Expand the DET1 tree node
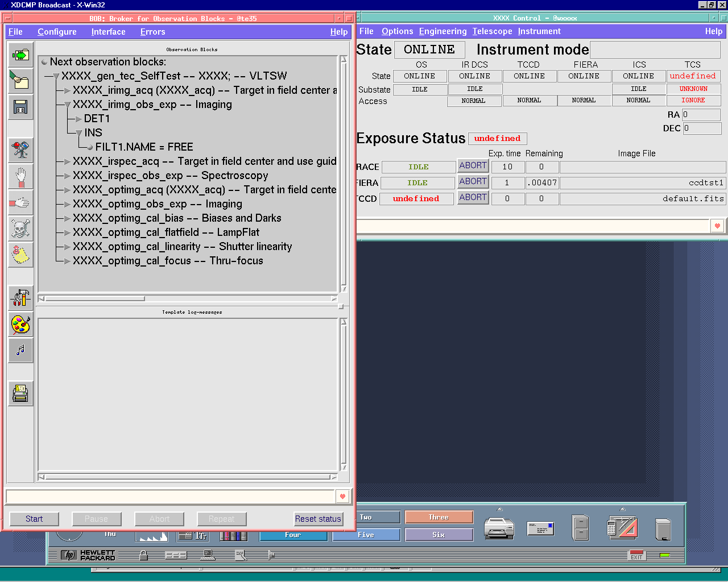This screenshot has width=728, height=582. (79, 119)
